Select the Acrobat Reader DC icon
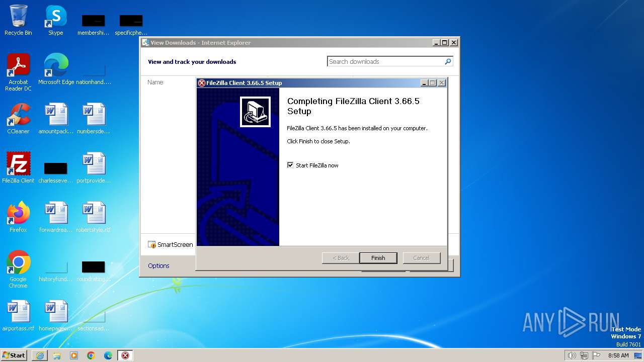Image resolution: width=644 pixels, height=362 pixels. (x=18, y=72)
